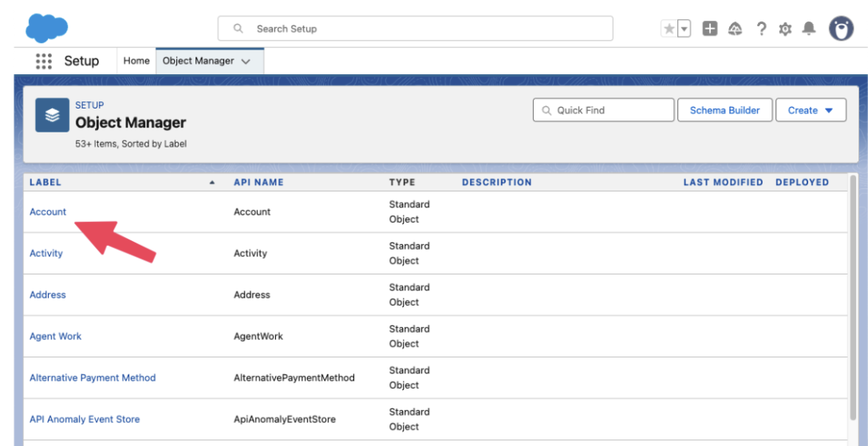Click the Schema Builder button

pyautogui.click(x=724, y=111)
